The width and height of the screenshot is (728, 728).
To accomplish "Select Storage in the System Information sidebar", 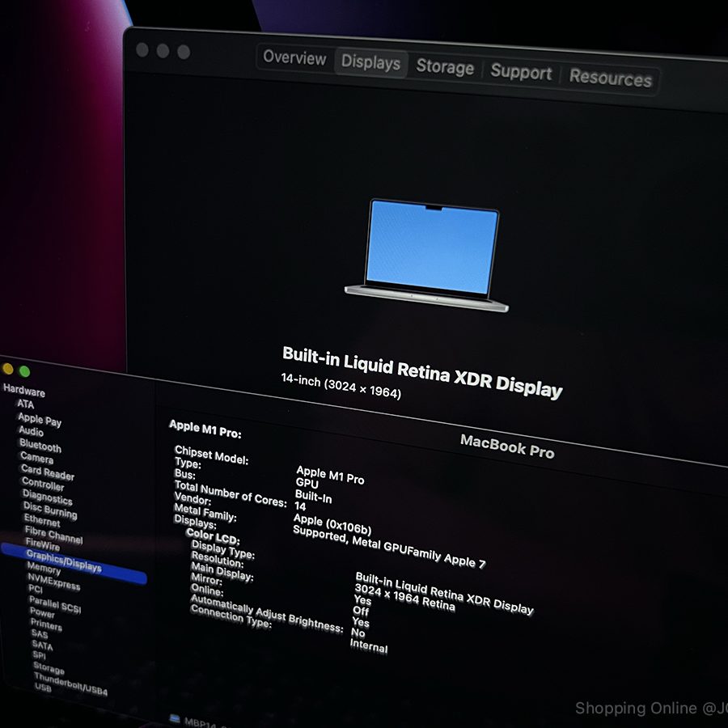I will 49,668.
